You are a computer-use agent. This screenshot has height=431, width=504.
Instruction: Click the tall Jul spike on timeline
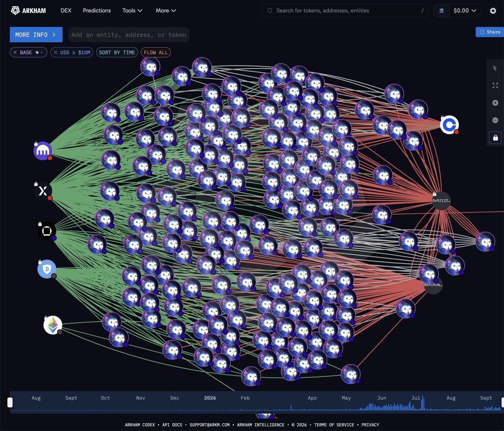423,403
